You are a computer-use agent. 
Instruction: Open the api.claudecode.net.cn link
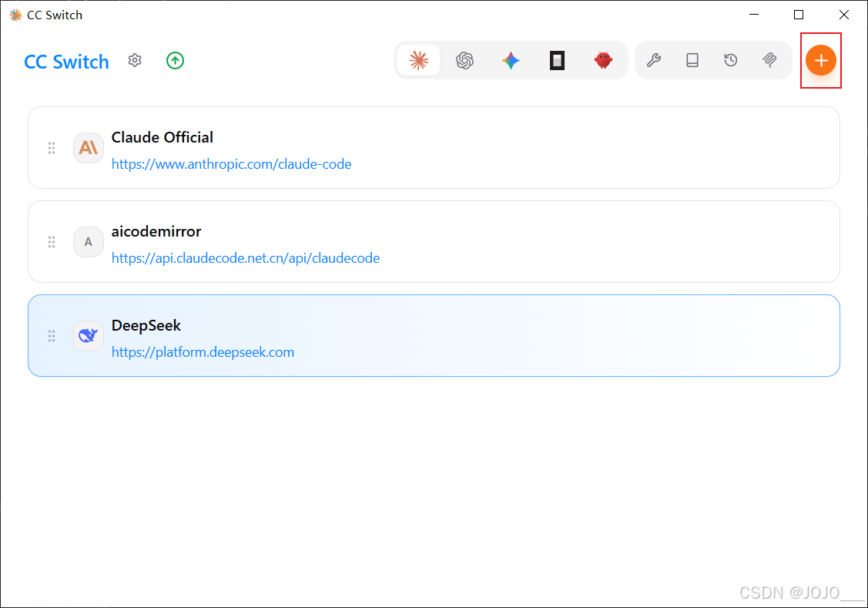[246, 258]
